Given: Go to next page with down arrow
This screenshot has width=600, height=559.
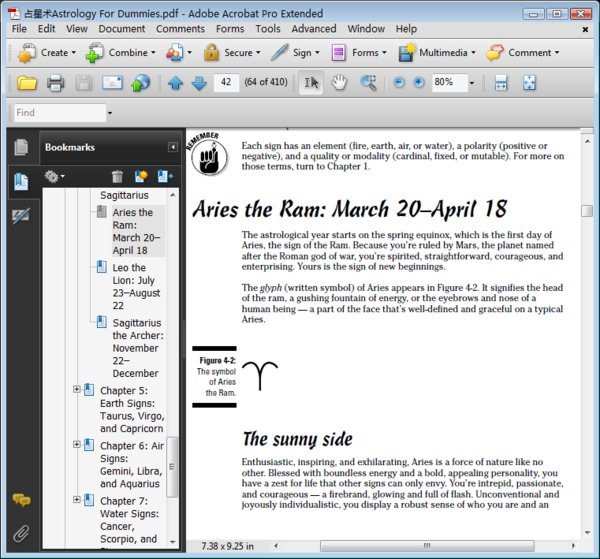Looking at the screenshot, I should tap(199, 83).
